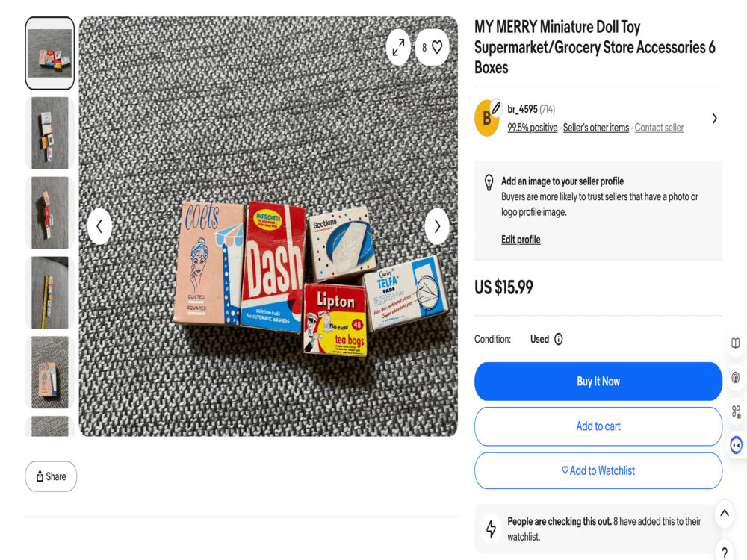Open the book icon in the side panel
747x560 pixels.
(736, 343)
